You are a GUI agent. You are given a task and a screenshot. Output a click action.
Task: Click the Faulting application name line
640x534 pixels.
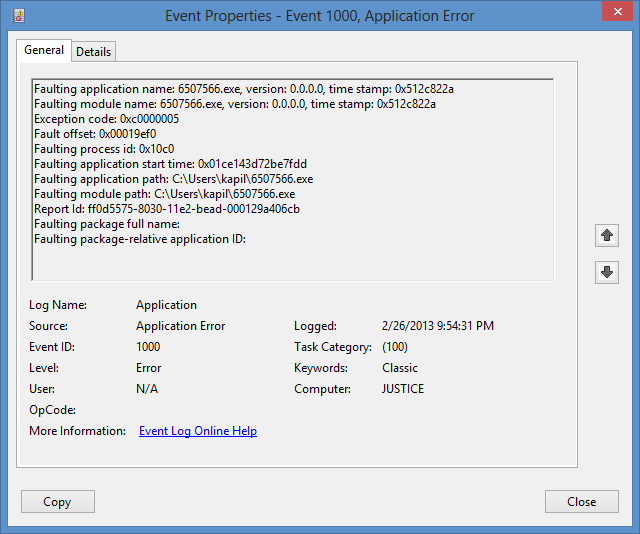pos(244,89)
